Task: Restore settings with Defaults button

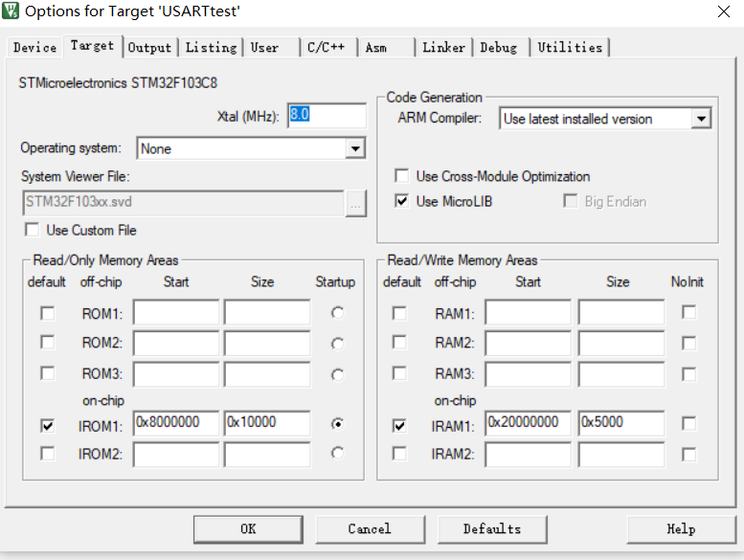Action: 492,529
